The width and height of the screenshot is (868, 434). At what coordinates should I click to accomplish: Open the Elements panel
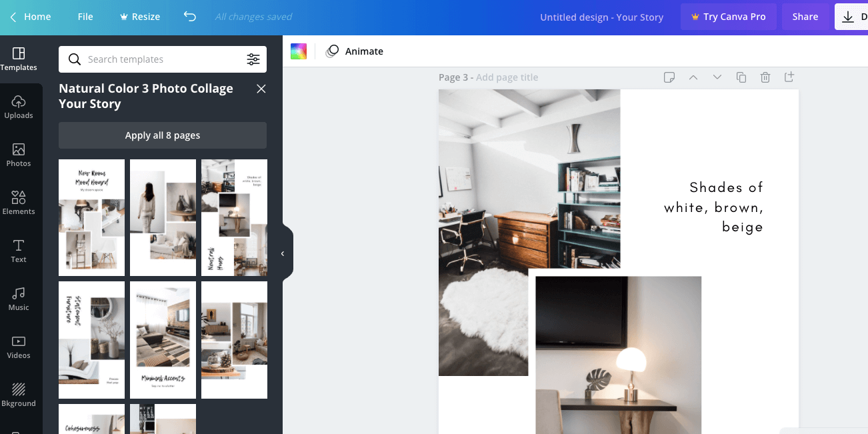click(19, 203)
